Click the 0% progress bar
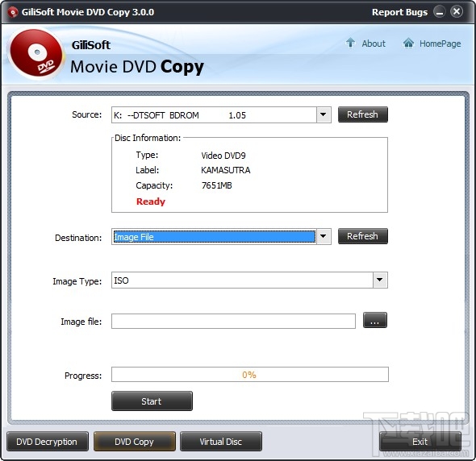 tap(249, 374)
